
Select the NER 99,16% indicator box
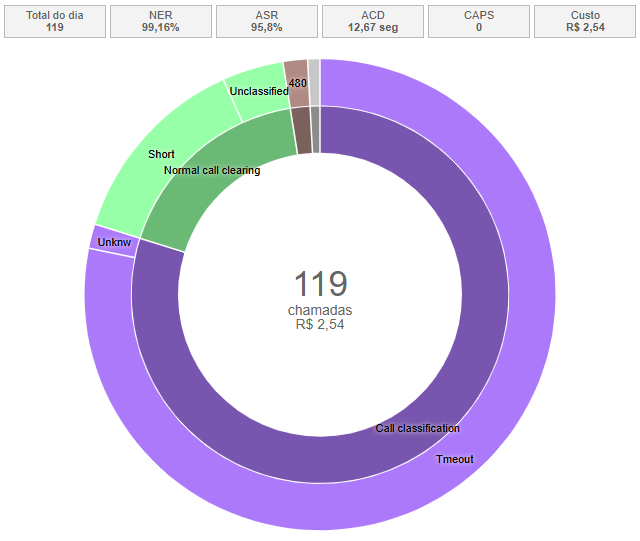[161, 21]
